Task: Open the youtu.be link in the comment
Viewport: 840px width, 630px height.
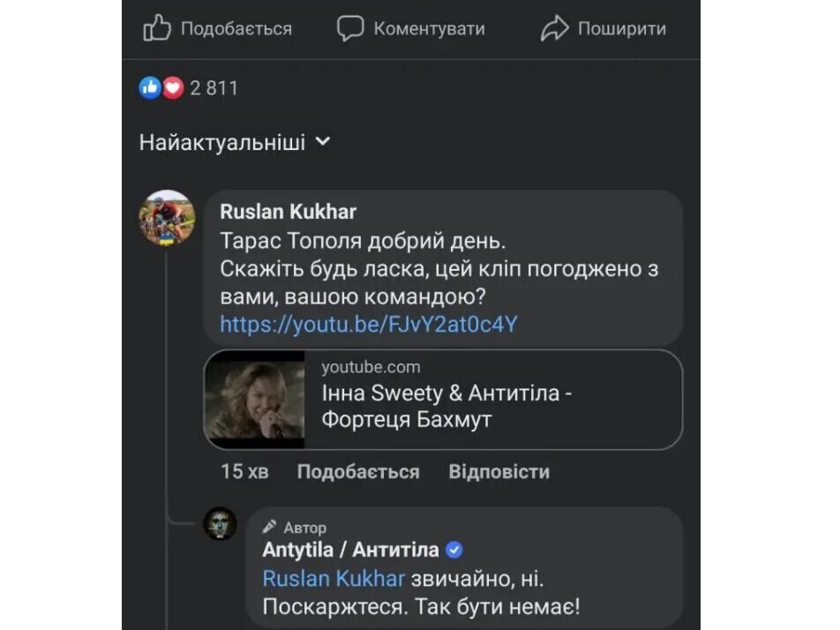Action: (x=368, y=325)
